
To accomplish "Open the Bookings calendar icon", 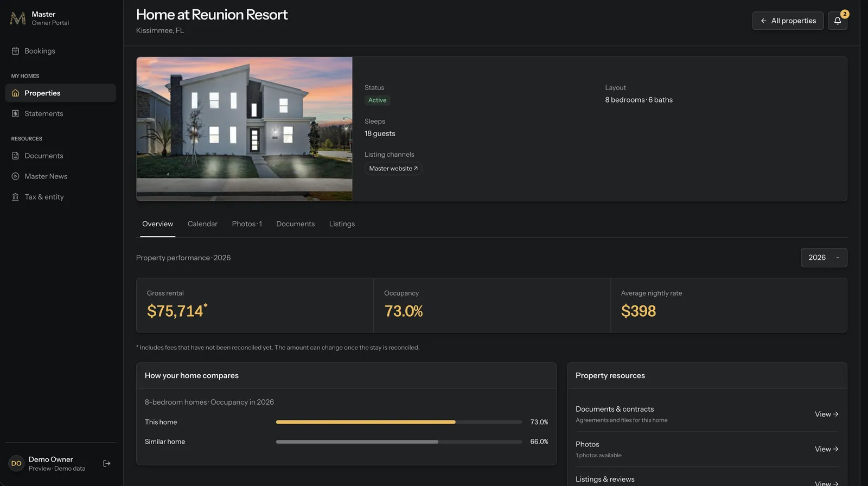I will 15,51.
